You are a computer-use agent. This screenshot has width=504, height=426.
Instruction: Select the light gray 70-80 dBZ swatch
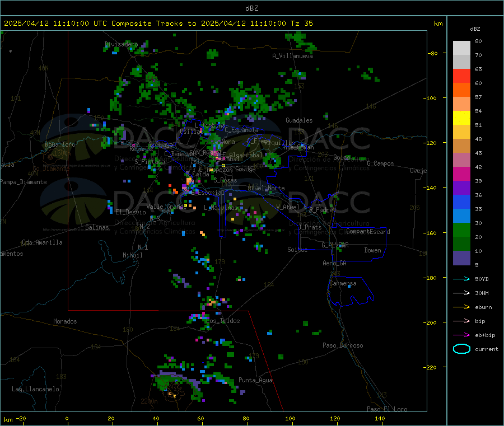[x=461, y=48]
